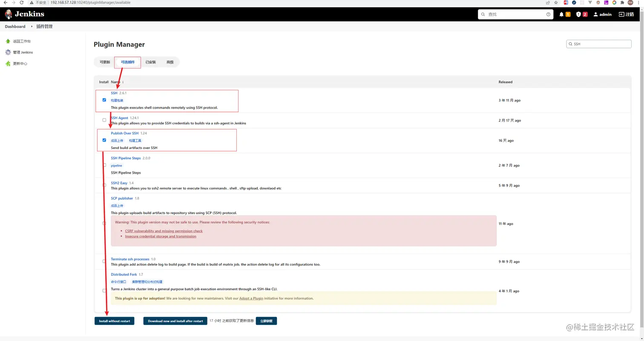Open the Publish Over SSH plugin link
644x341 pixels.
125,133
